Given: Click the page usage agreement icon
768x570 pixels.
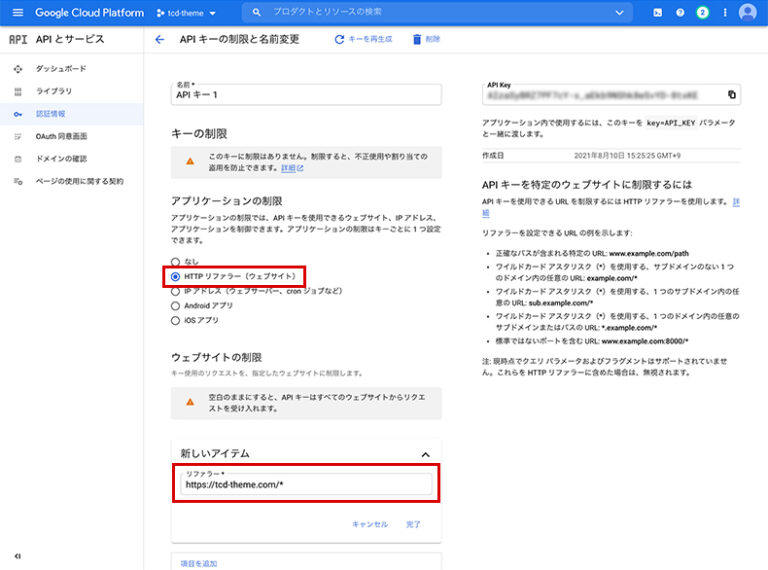Looking at the screenshot, I should (x=18, y=182).
